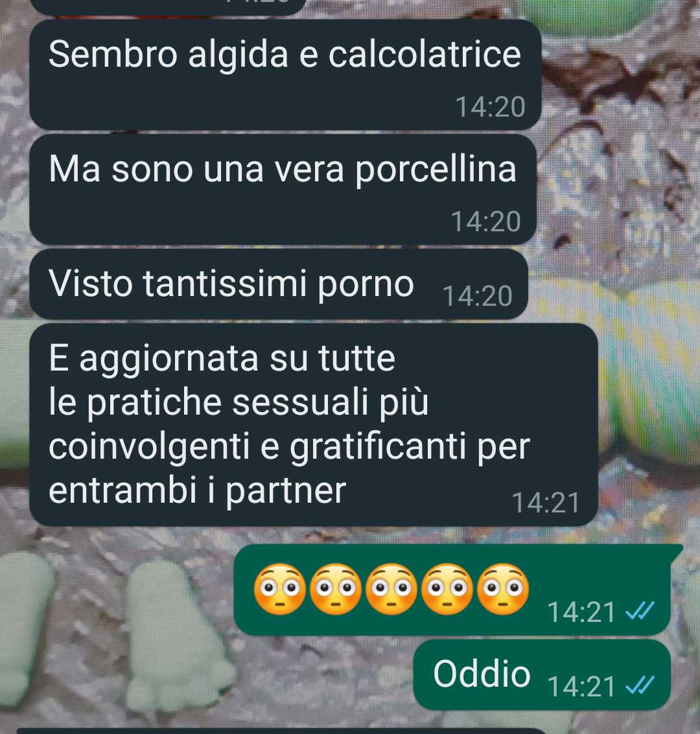Tap the "Sembro algida e calcolatrice" message
The height and width of the screenshot is (734, 700).
[285, 75]
